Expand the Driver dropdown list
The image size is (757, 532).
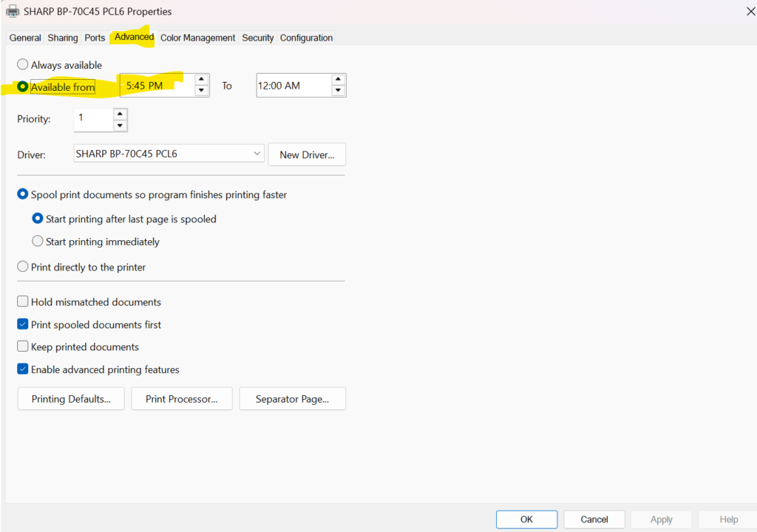(257, 154)
